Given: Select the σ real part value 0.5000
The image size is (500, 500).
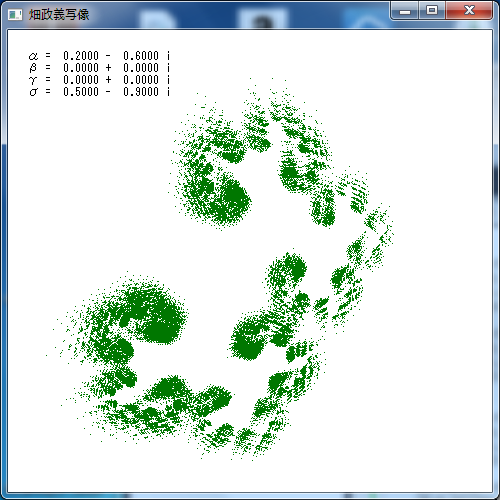Looking at the screenshot, I should point(81,92).
